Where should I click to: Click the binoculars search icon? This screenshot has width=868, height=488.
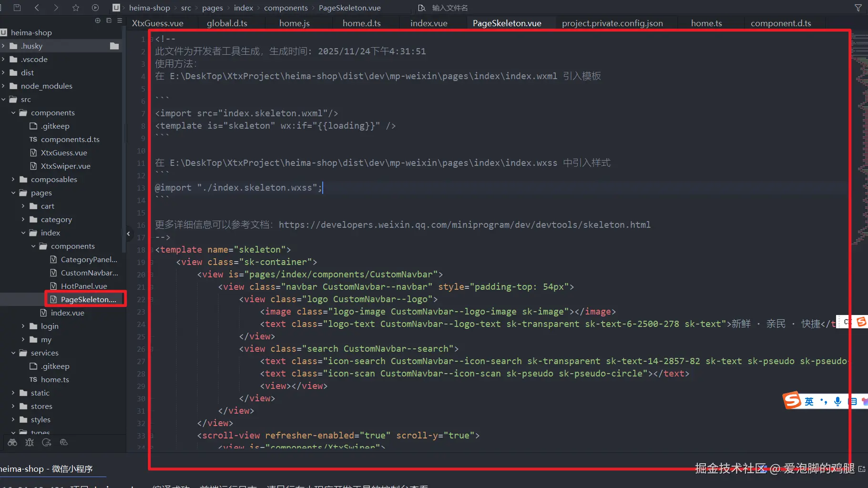coord(12,442)
